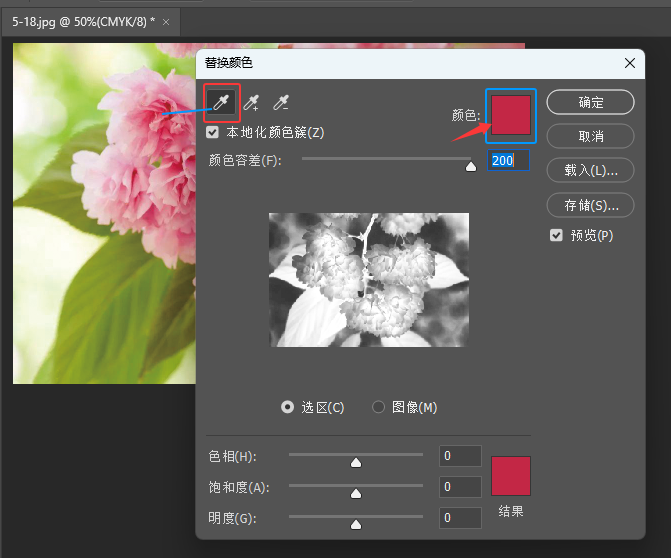
Task: Click the 明度(G) value field
Action: coord(460,518)
